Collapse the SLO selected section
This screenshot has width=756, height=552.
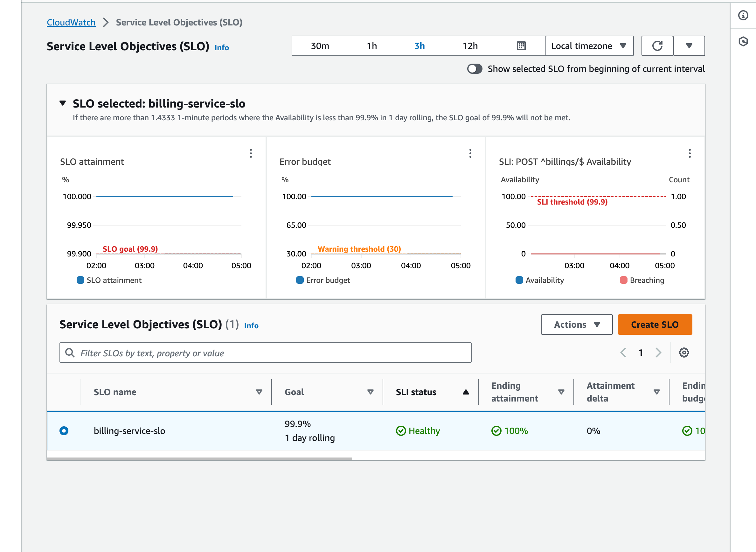(62, 103)
